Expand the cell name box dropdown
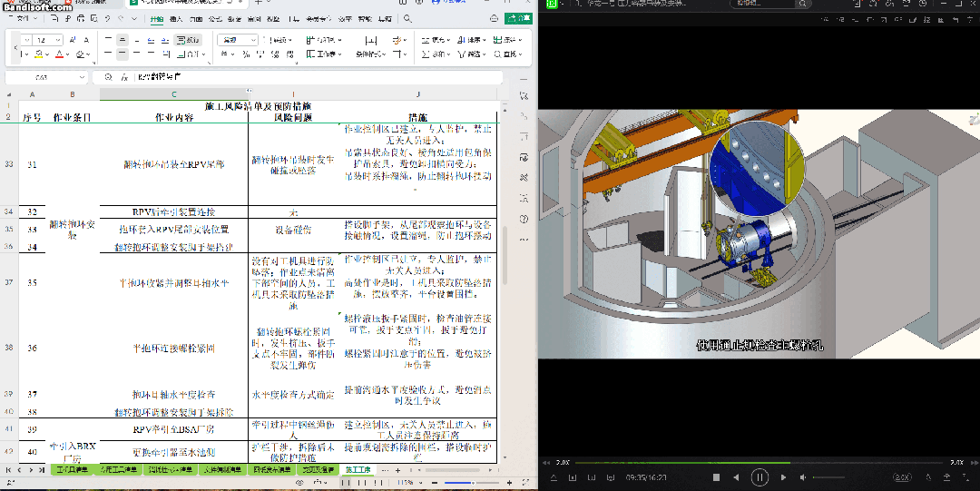Image resolution: width=980 pixels, height=491 pixels. tap(83, 78)
